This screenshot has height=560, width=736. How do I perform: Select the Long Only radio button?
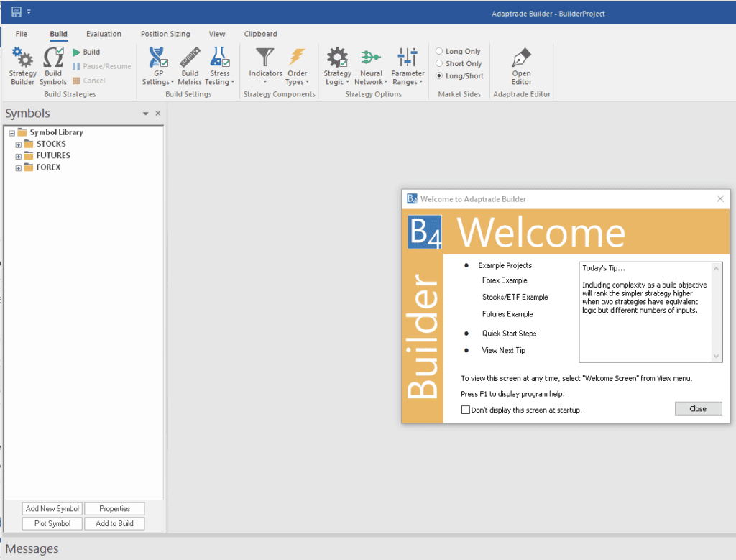[x=439, y=52]
